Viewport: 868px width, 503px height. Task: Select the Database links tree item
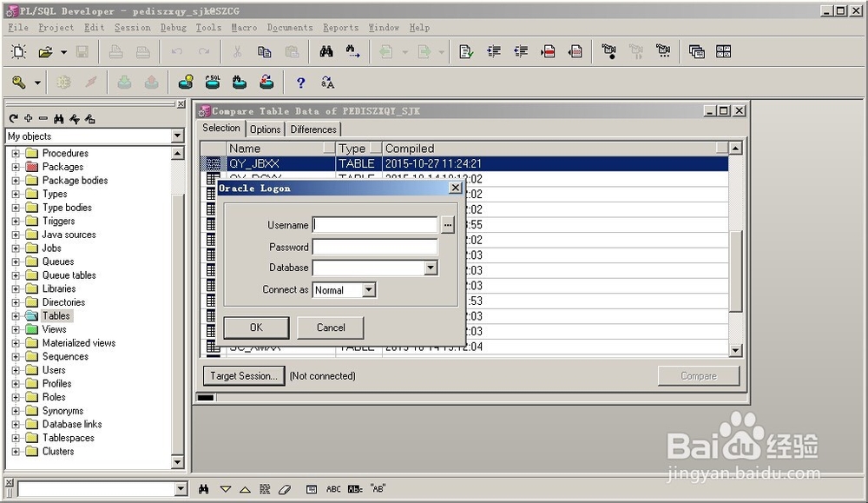coord(72,424)
